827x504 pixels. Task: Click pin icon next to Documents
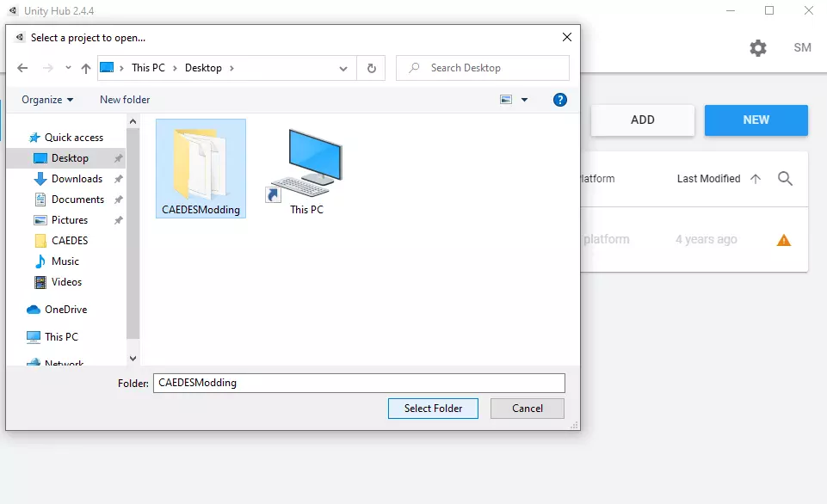pos(118,200)
